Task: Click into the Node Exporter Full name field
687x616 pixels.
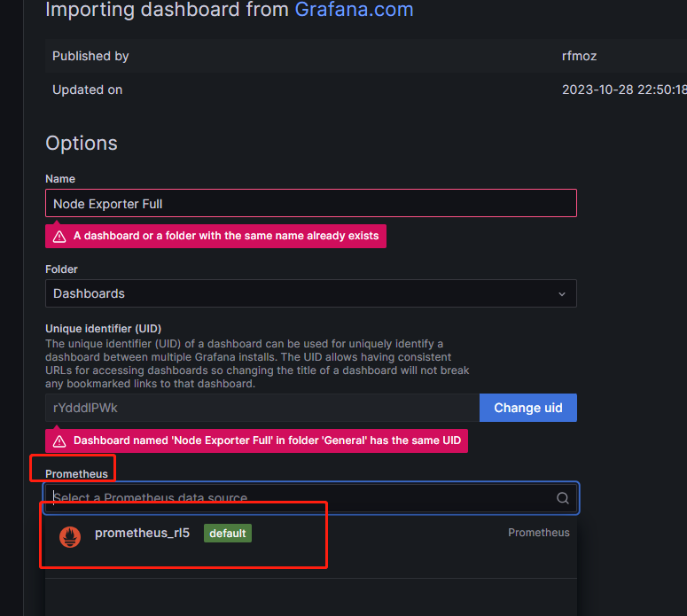Action: pyautogui.click(x=310, y=204)
